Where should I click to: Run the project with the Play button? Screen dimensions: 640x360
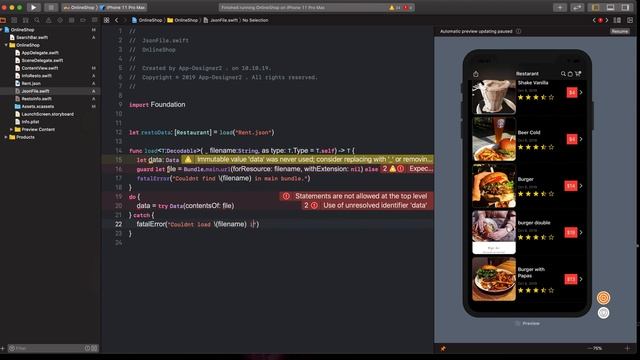coord(33,7)
